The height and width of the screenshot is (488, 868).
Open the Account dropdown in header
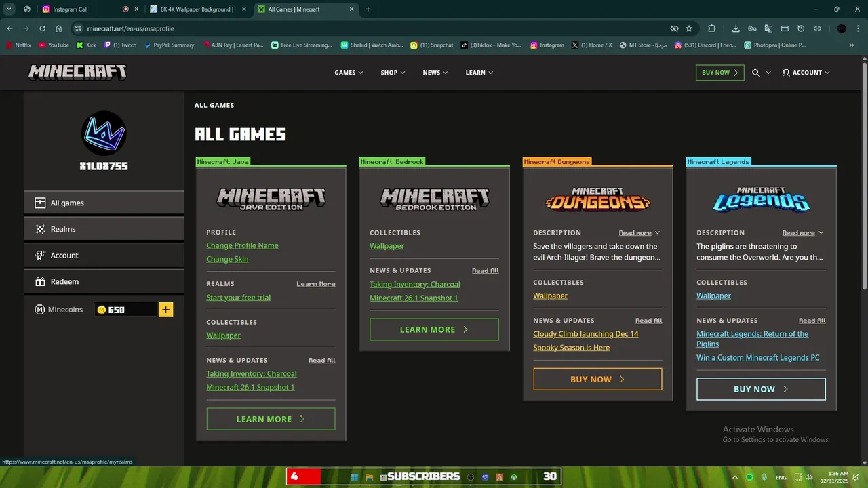pos(806,73)
